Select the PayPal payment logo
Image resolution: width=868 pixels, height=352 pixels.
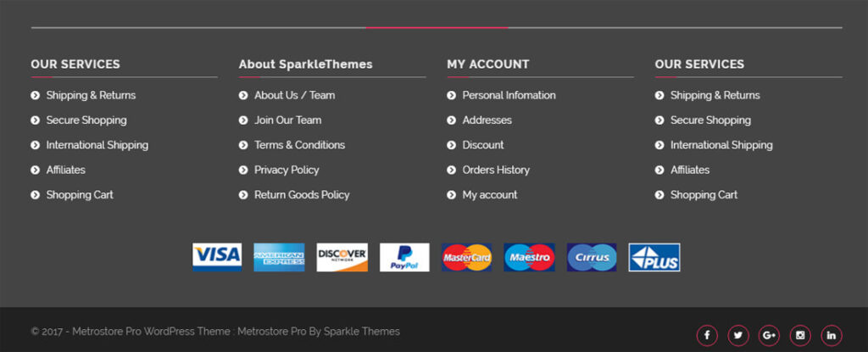coord(404,257)
